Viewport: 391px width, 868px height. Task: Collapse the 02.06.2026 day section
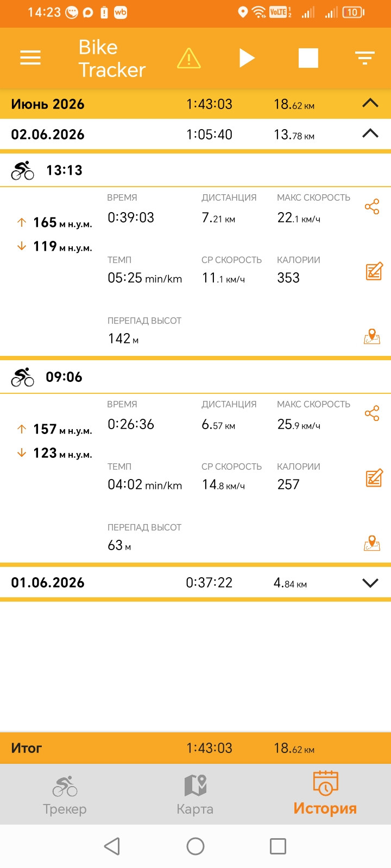point(370,134)
